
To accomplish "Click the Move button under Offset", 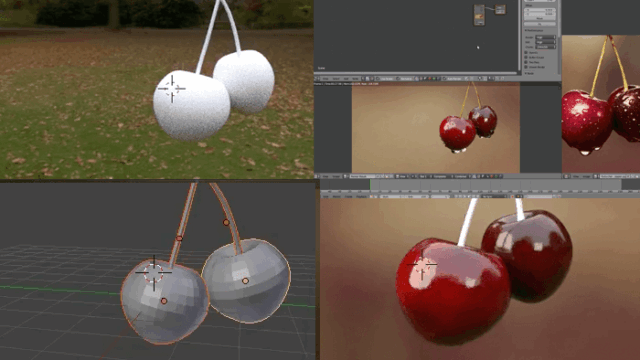I will coord(540,18).
